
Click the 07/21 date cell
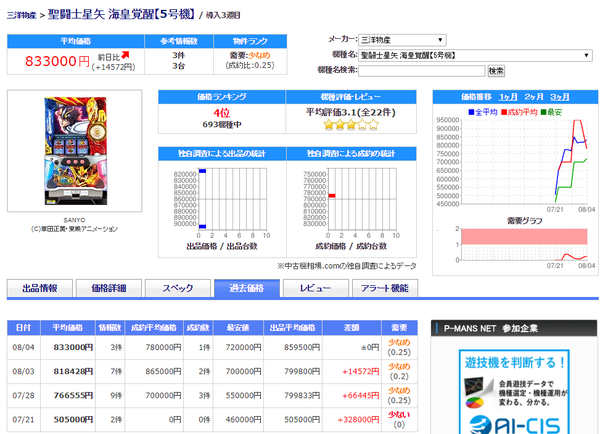click(24, 419)
